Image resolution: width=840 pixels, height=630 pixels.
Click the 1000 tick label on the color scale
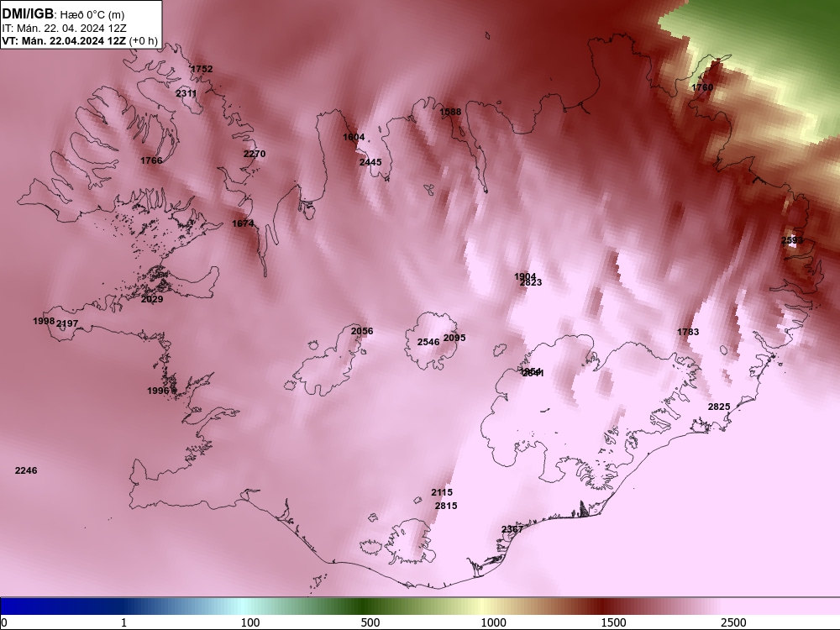[x=493, y=622]
